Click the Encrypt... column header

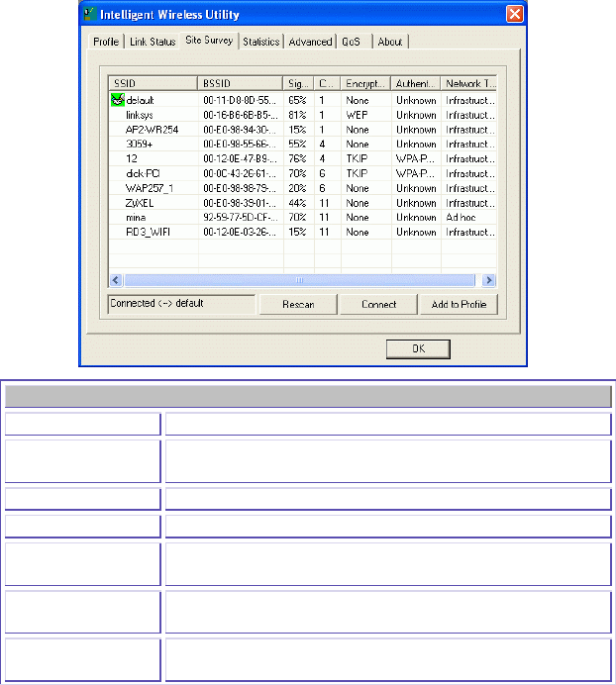[x=365, y=83]
